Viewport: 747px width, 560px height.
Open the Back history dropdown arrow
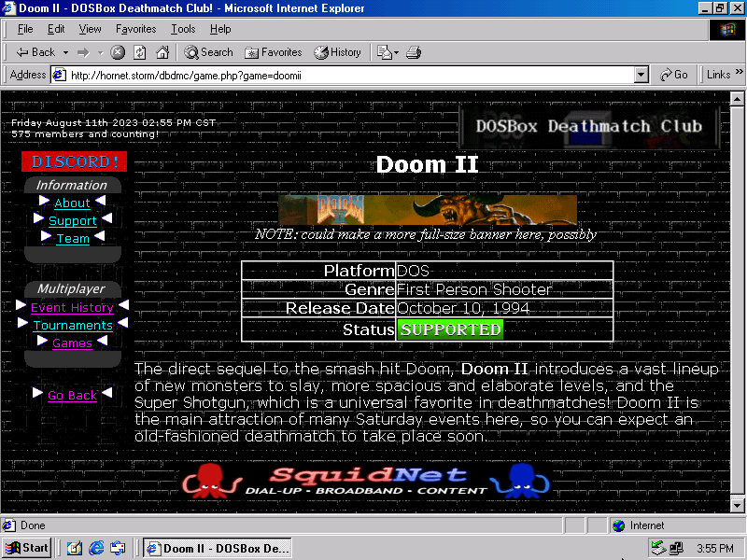click(65, 52)
